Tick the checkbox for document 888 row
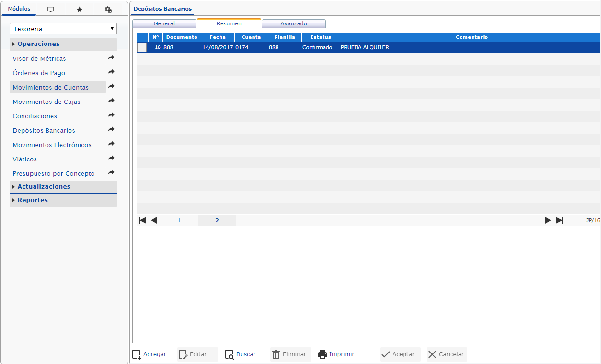This screenshot has height=364, width=601. pos(142,47)
